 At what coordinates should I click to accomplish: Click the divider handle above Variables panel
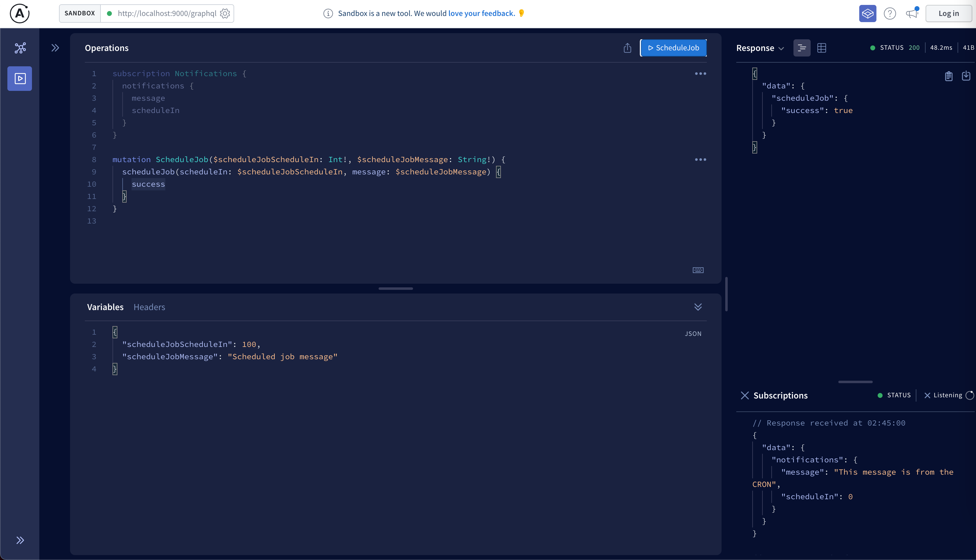pyautogui.click(x=395, y=289)
